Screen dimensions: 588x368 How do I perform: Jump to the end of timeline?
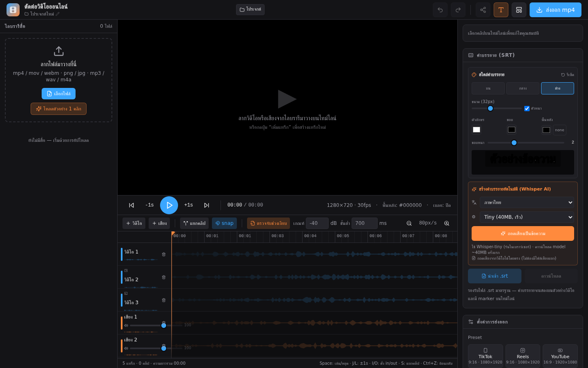point(207,205)
